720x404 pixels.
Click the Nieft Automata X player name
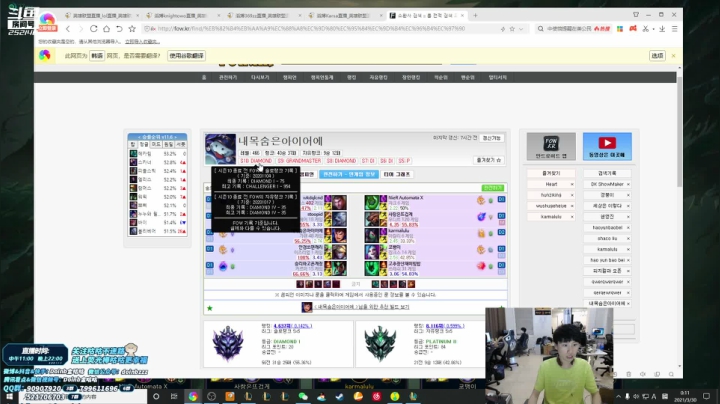pos(406,198)
